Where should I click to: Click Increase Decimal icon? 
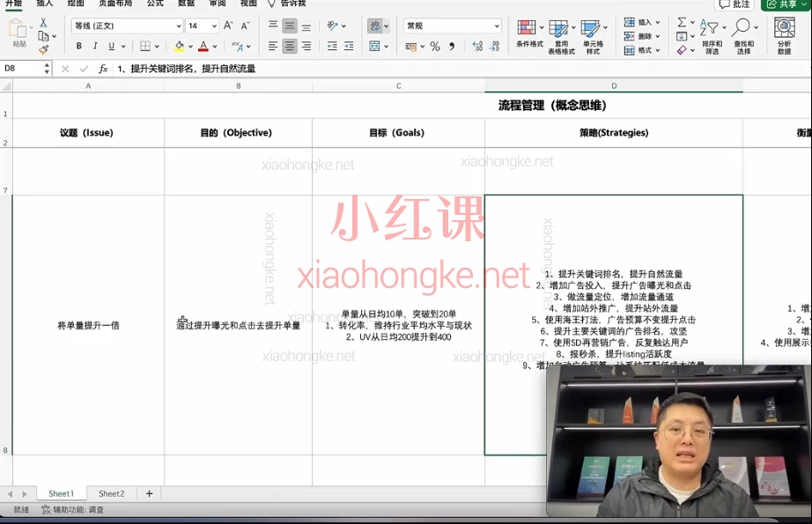[477, 46]
